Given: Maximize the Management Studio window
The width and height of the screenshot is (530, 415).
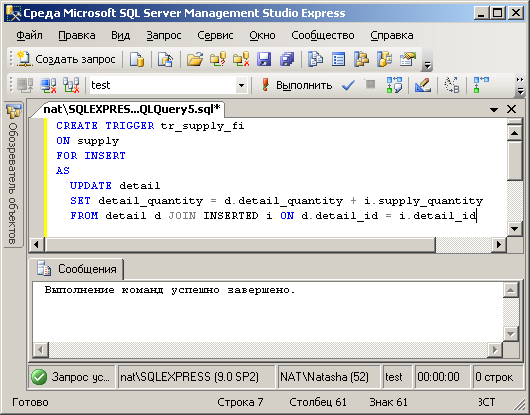Looking at the screenshot, I should pos(497,13).
